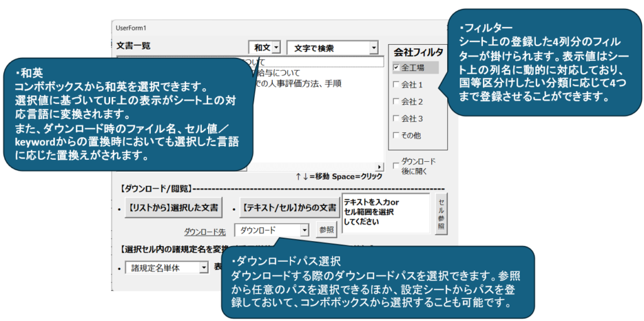Expand the 文字で検索 combo box

374,48
